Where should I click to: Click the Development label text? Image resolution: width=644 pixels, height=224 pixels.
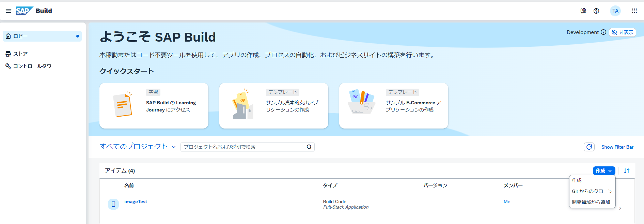click(582, 32)
